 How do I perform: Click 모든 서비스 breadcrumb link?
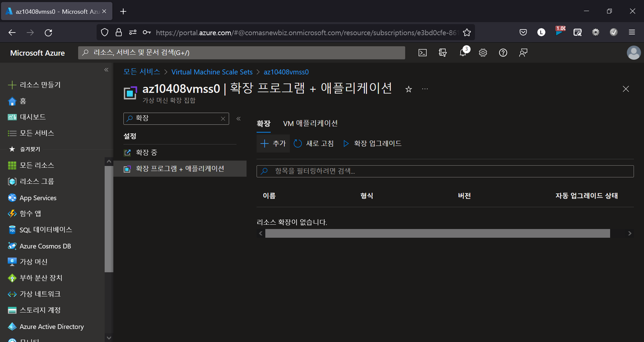point(142,72)
